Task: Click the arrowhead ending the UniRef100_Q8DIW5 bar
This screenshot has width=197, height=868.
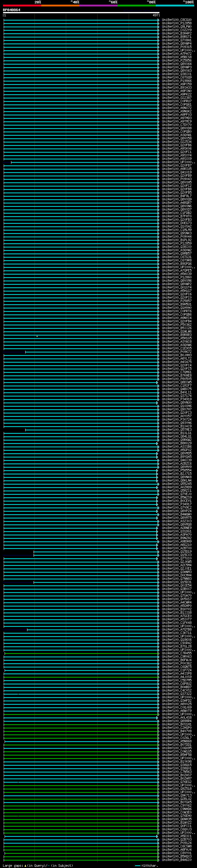Action: point(157,382)
